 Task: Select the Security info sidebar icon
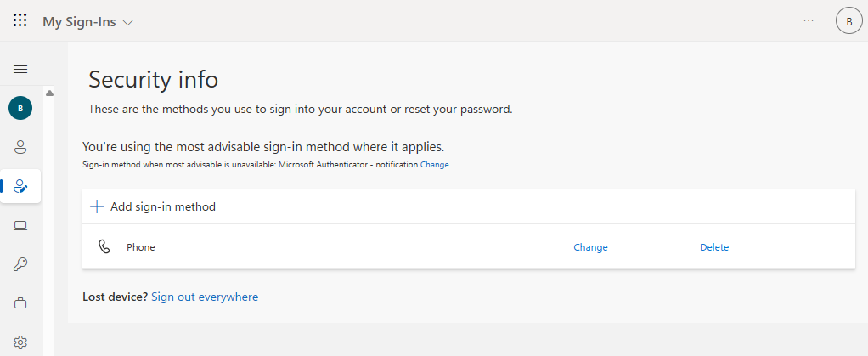pyautogui.click(x=20, y=186)
